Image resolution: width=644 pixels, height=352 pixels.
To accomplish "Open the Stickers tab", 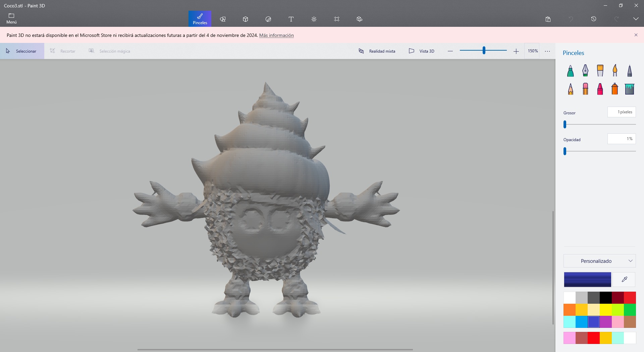I will (x=268, y=19).
